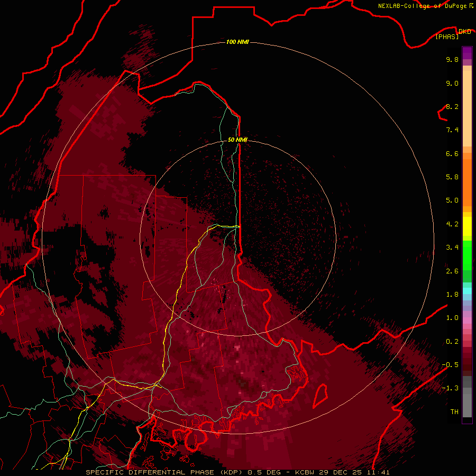Select the 4.2 value on the legend
Viewport: 476px width, 476px height.
click(x=452, y=224)
